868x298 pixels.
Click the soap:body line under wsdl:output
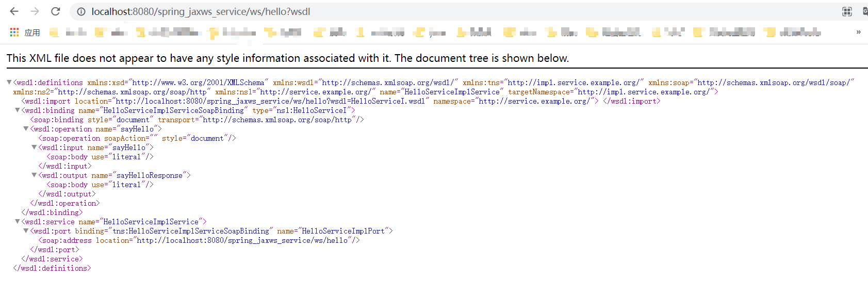click(x=100, y=185)
